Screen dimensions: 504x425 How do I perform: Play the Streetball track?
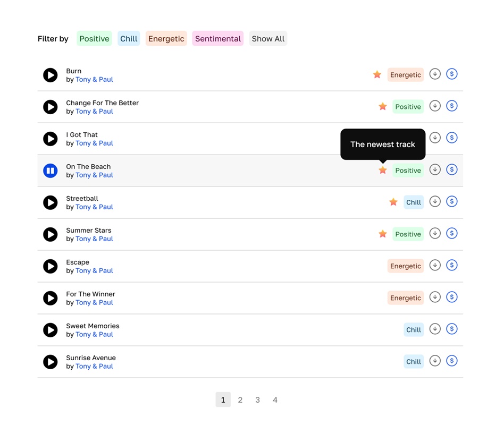point(51,202)
